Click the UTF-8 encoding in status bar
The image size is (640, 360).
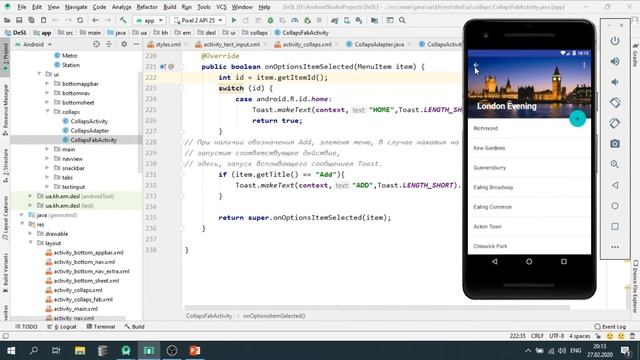coord(556,336)
